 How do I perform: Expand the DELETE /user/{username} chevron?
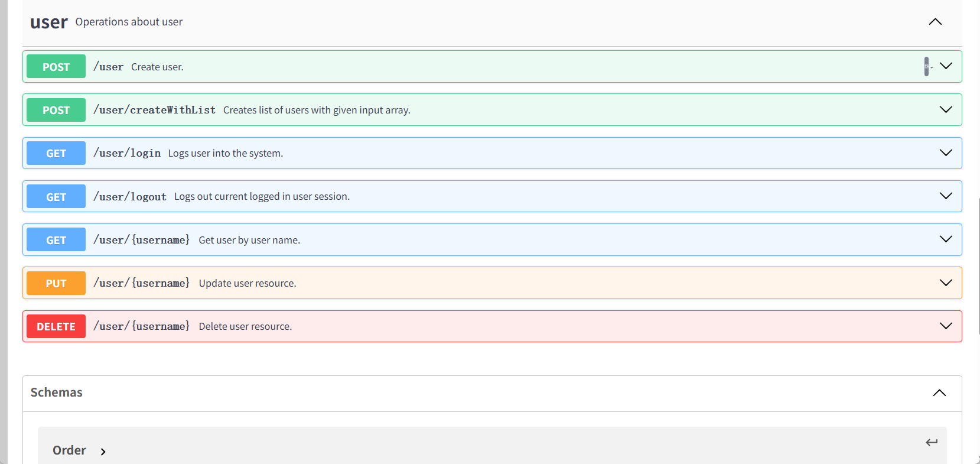click(946, 326)
